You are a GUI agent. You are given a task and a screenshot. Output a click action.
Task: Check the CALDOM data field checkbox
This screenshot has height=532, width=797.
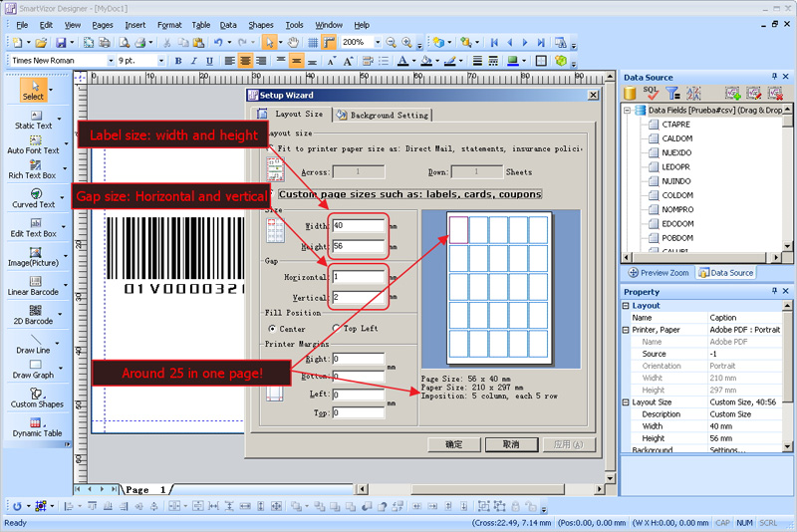tap(654, 138)
